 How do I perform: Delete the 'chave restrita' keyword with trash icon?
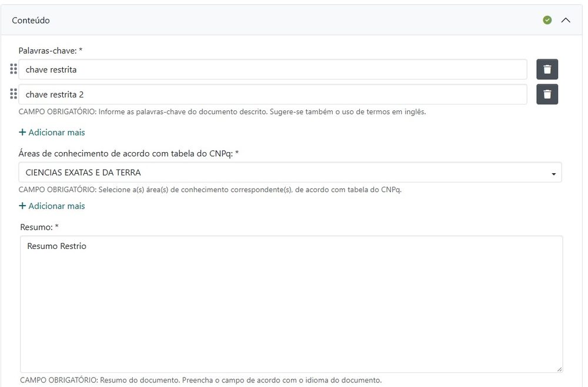click(547, 69)
